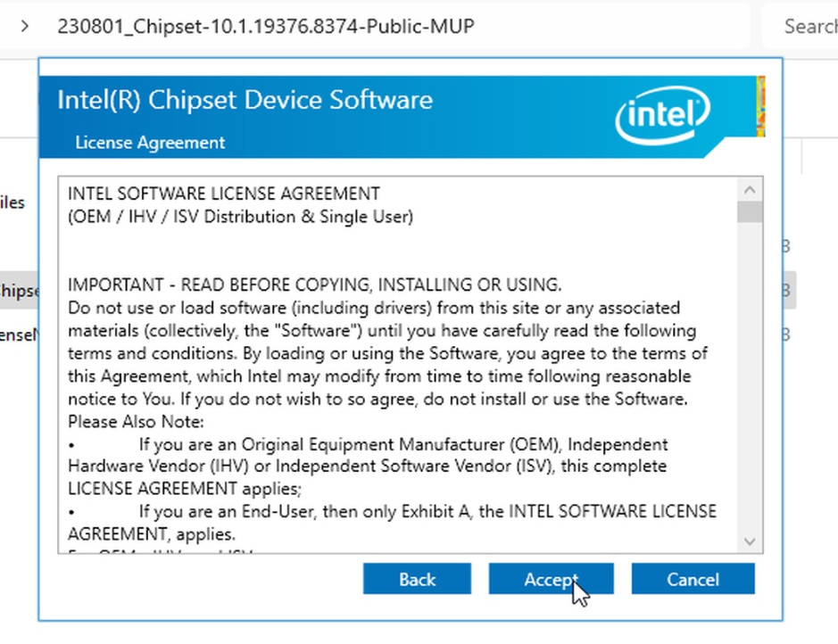Image resolution: width=838 pixels, height=644 pixels.
Task: Click the small colored strip beside the Intel logo
Action: point(761,107)
